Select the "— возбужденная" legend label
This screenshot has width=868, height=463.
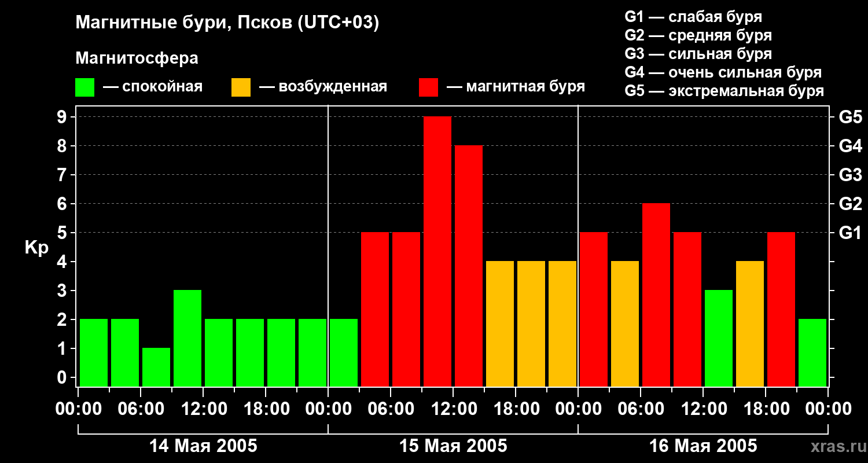(323, 87)
